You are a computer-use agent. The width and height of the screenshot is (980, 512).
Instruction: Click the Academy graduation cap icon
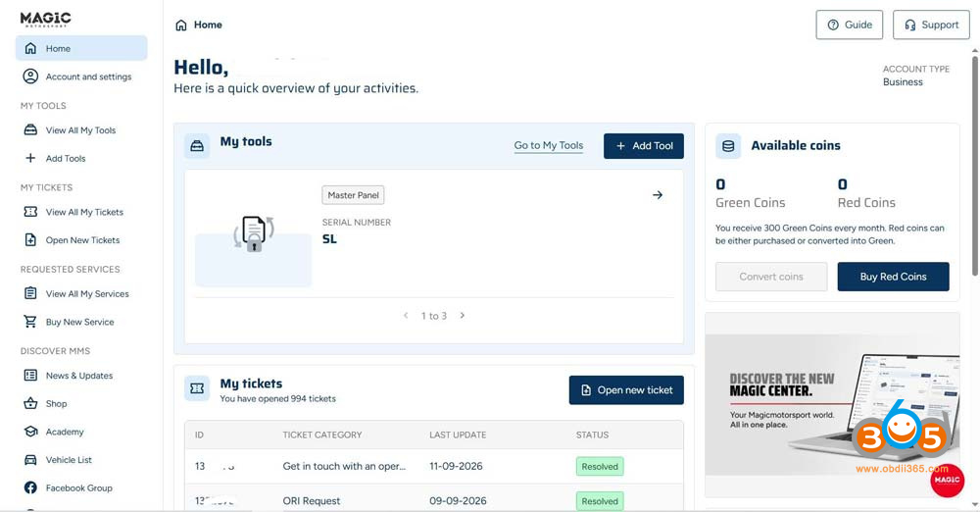click(x=30, y=432)
